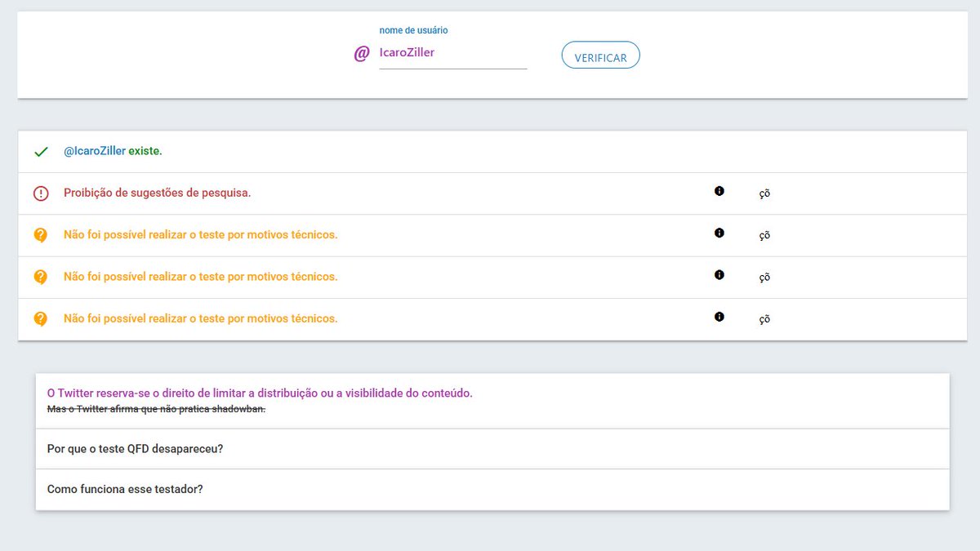Viewport: 980px width, 551px height.
Task: Open the @IcaroZiller profile link
Action: coord(95,151)
